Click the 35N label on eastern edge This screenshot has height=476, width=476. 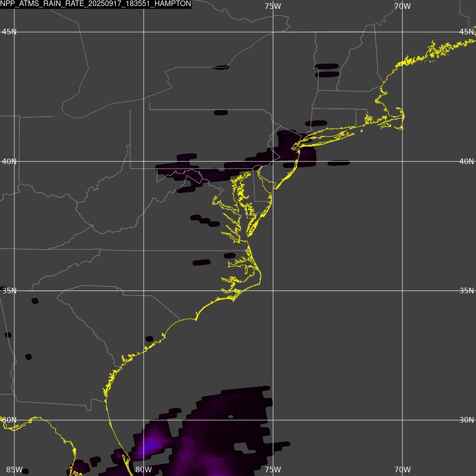(x=467, y=291)
